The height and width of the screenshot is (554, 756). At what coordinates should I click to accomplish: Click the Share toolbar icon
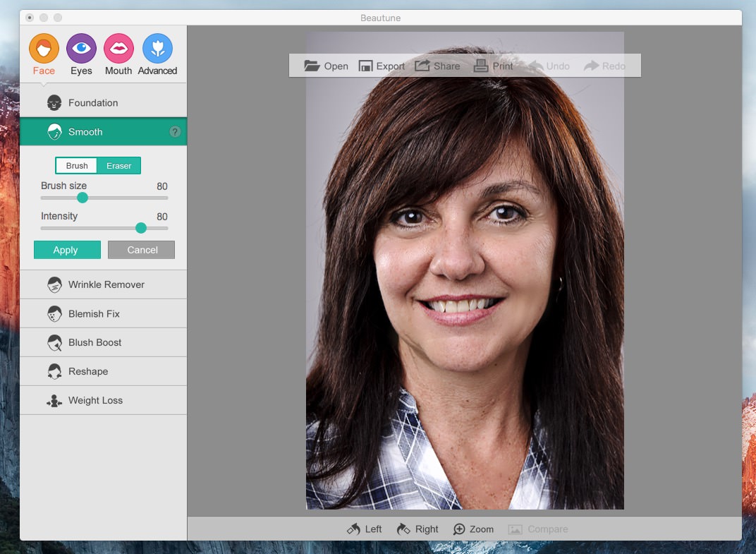422,66
